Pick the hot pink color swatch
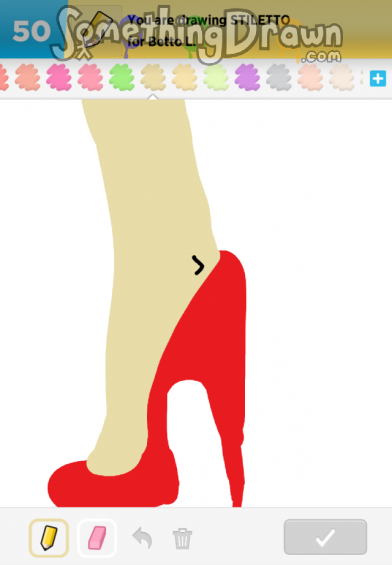 [59, 77]
